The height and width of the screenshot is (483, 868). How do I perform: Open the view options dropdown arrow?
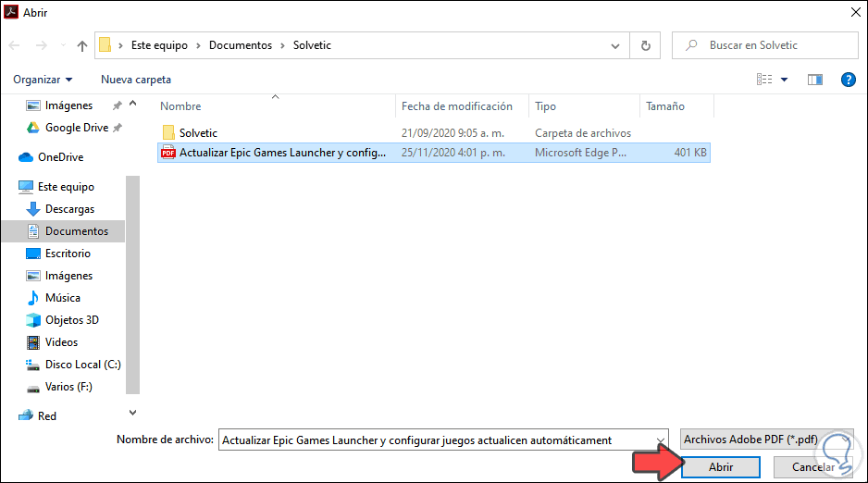pos(785,80)
